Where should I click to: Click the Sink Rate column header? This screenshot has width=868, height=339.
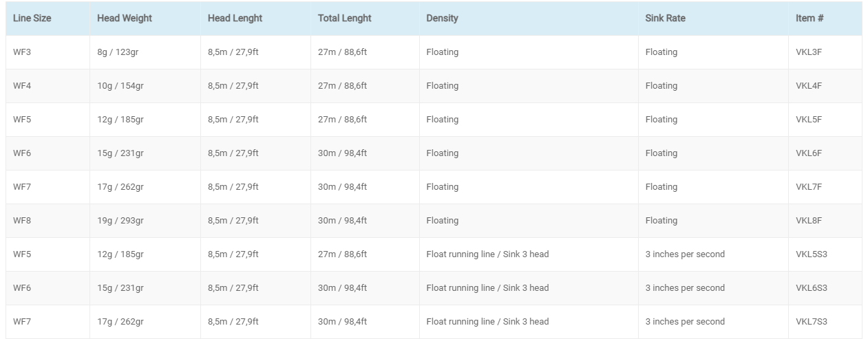click(x=666, y=19)
